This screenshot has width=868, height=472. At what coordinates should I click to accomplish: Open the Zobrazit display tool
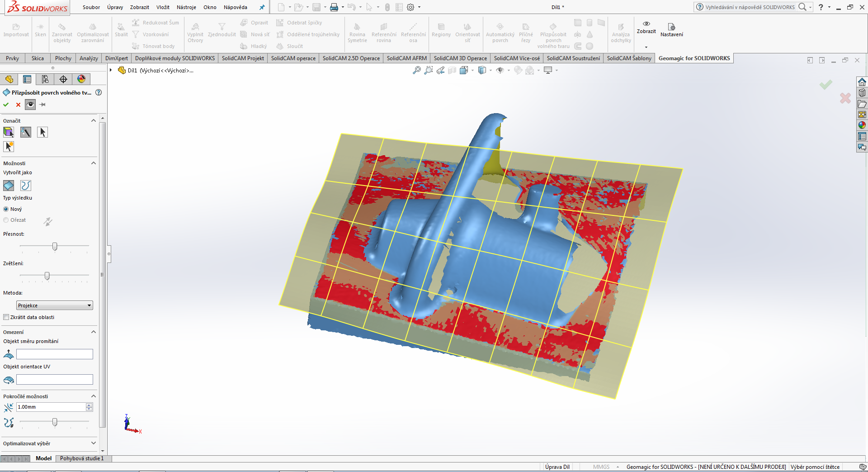[x=646, y=27]
